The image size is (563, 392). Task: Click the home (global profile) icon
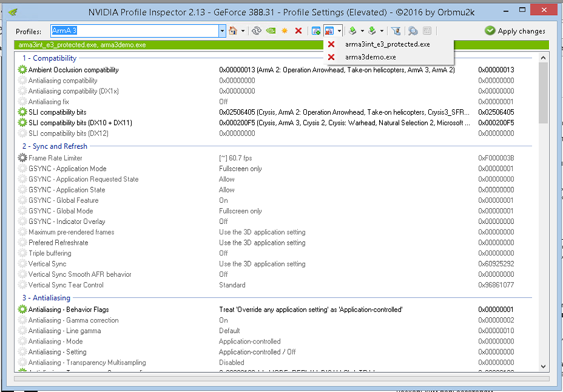pyautogui.click(x=233, y=31)
